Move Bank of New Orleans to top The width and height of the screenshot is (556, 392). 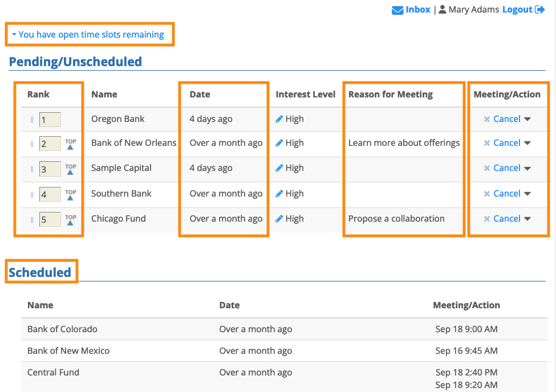(70, 144)
